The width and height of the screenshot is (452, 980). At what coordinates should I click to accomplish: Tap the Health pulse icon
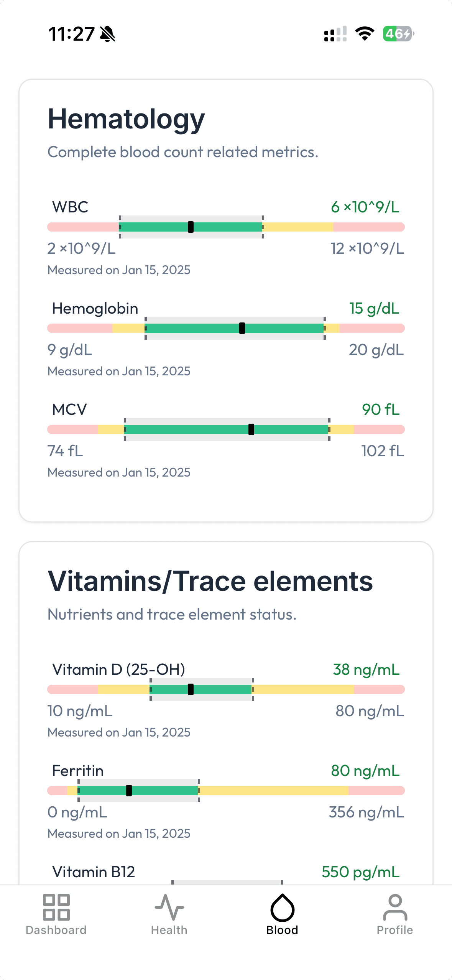169,907
